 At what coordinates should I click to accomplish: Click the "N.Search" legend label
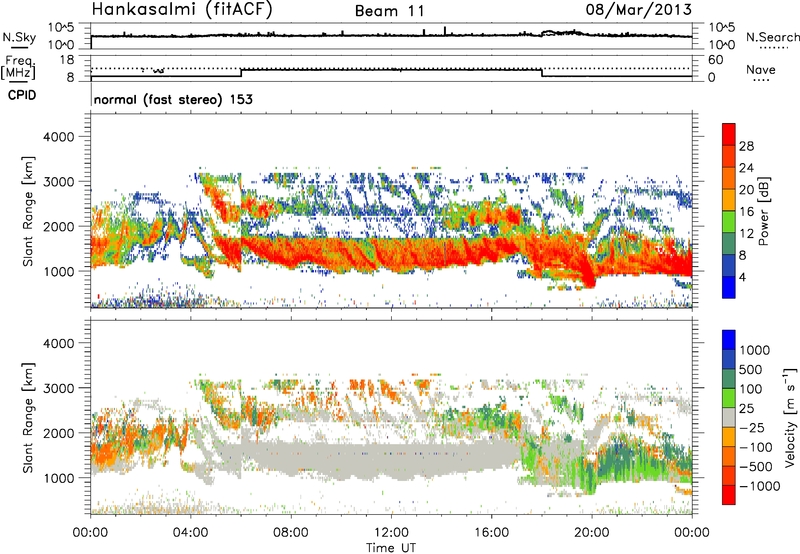pos(772,37)
